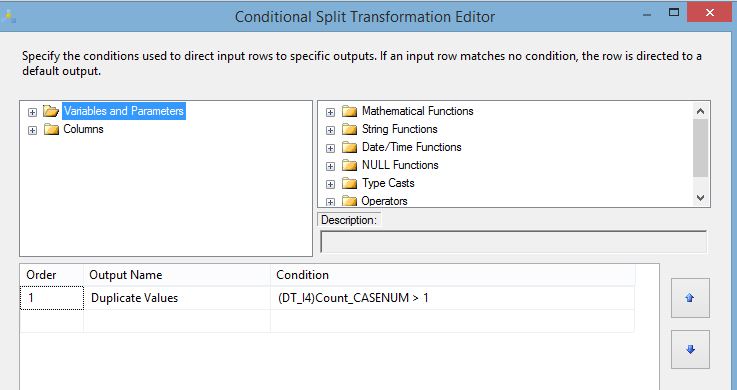Click the String Functions folder icon
This screenshot has width=737, height=390.
(x=349, y=129)
